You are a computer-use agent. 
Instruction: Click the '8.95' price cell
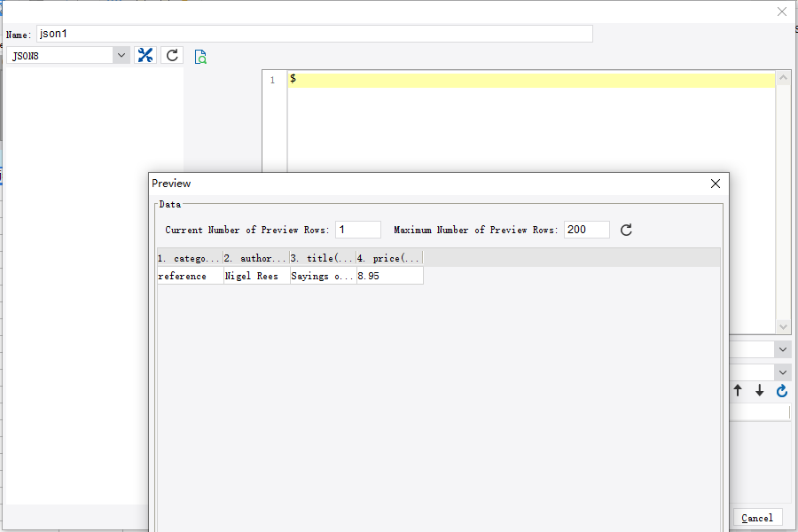click(x=390, y=276)
